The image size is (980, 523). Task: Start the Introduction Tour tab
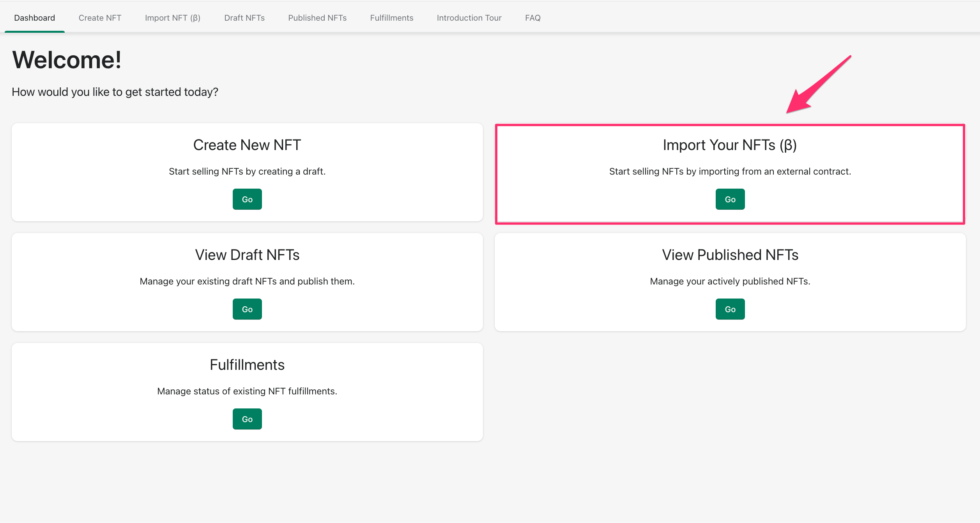click(x=469, y=18)
